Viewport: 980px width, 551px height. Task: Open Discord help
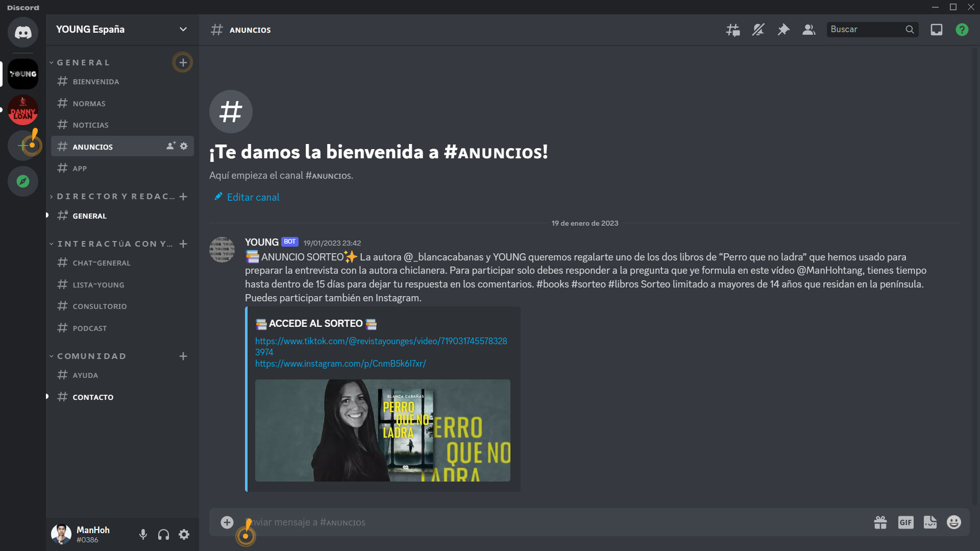962,30
